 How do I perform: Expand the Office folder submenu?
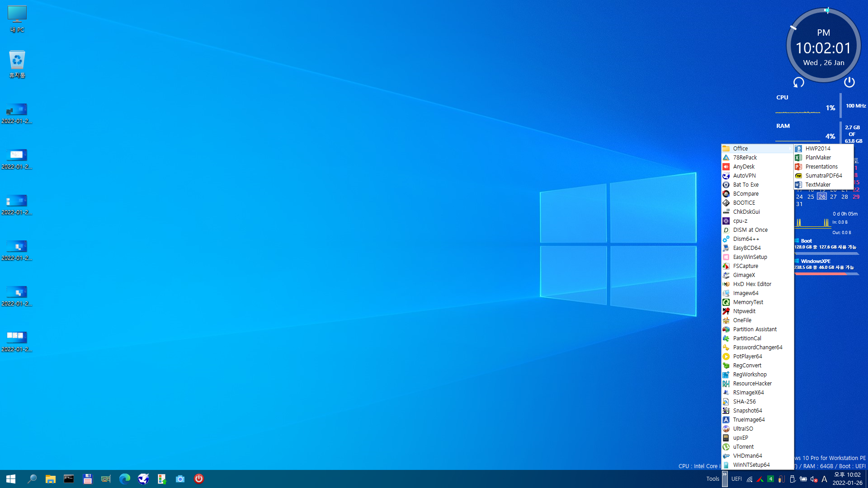coord(757,149)
